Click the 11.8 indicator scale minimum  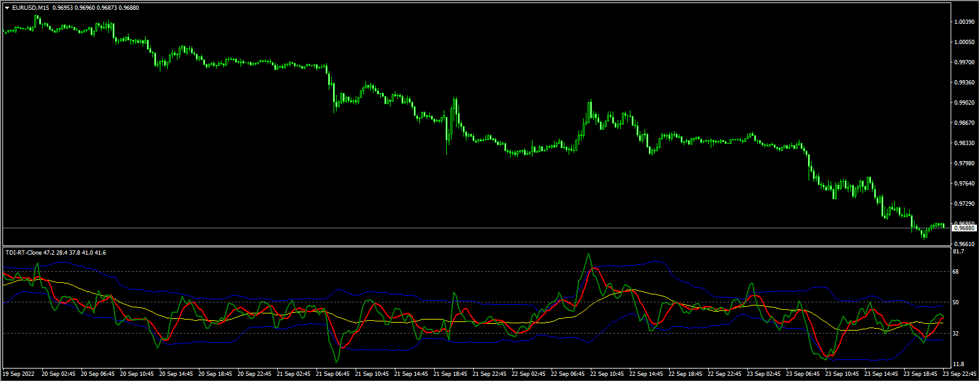click(x=958, y=364)
